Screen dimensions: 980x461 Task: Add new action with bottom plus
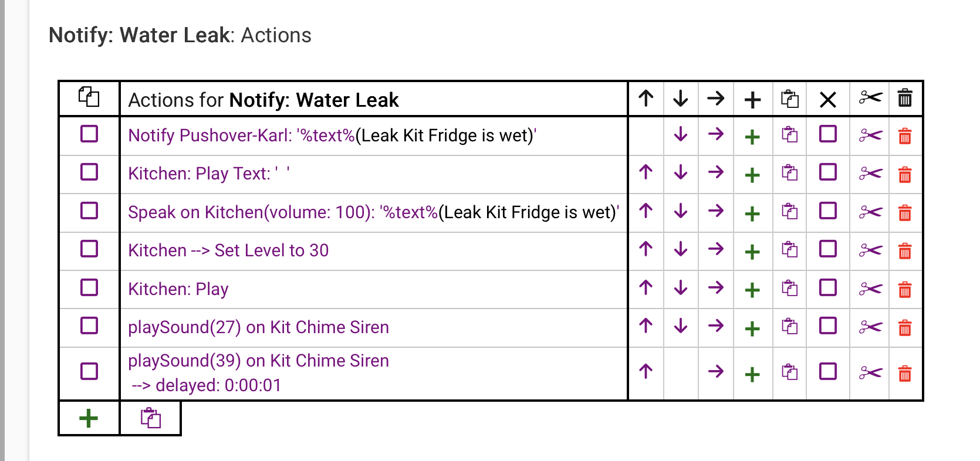pos(89,418)
